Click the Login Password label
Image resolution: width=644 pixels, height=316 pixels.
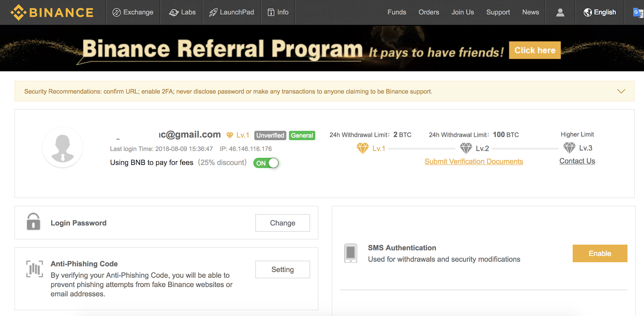pos(78,223)
